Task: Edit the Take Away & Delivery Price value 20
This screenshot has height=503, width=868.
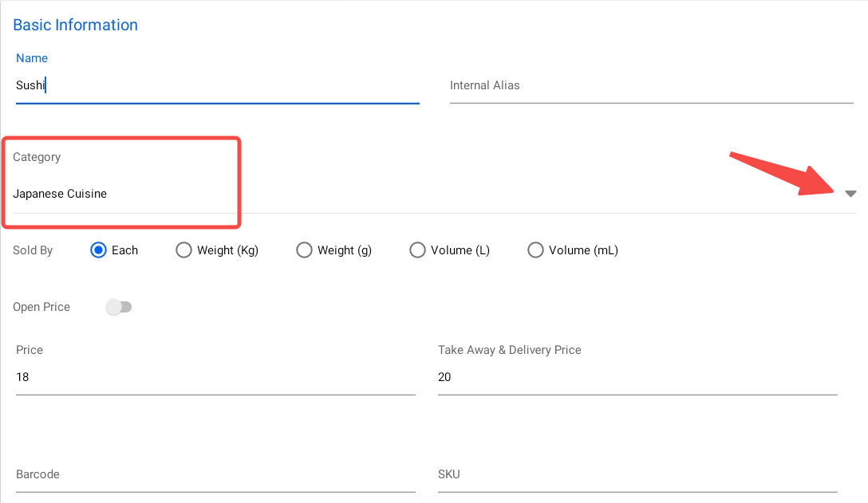Action: tap(637, 377)
